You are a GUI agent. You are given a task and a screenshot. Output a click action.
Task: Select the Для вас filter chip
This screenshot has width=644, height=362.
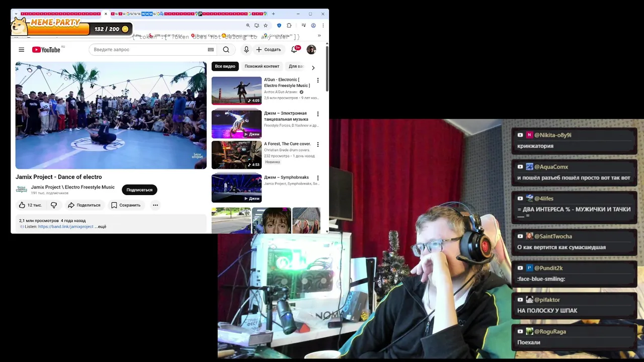(x=296, y=66)
